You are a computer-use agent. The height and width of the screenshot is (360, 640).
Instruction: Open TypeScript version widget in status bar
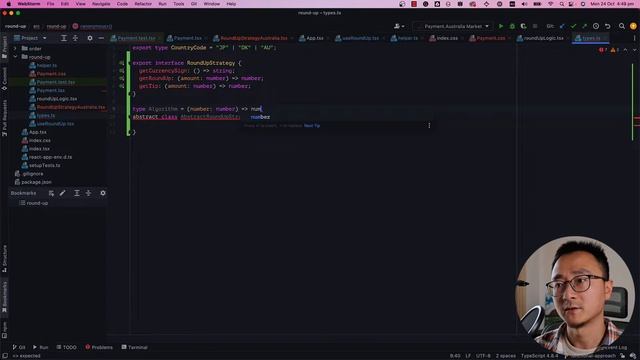pos(539,356)
